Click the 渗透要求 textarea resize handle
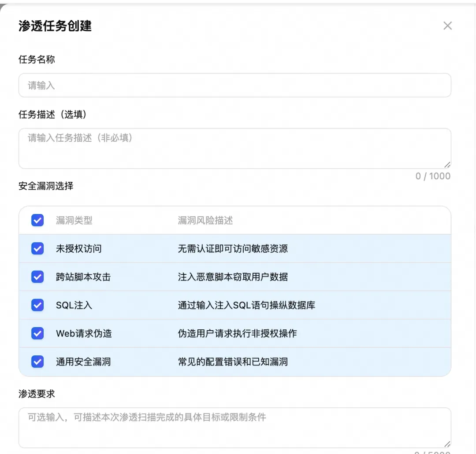This screenshot has width=476, height=454. pyautogui.click(x=447, y=444)
